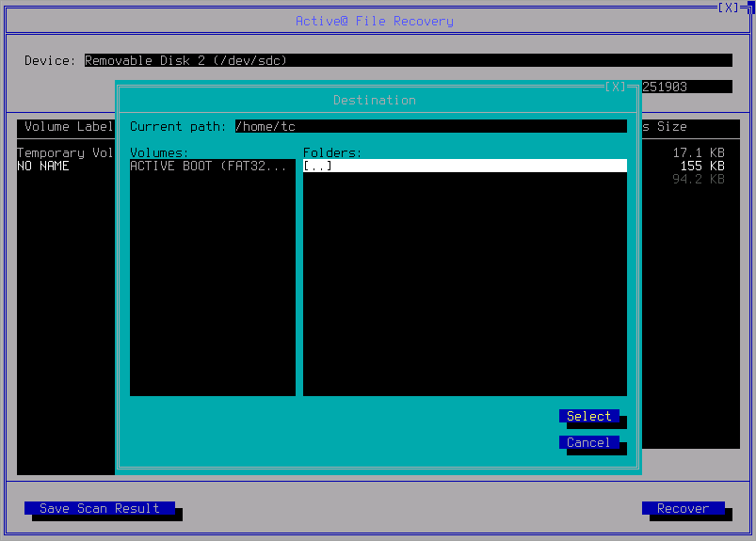
Task: Close the Active@ File Recovery window
Action: [x=728, y=8]
